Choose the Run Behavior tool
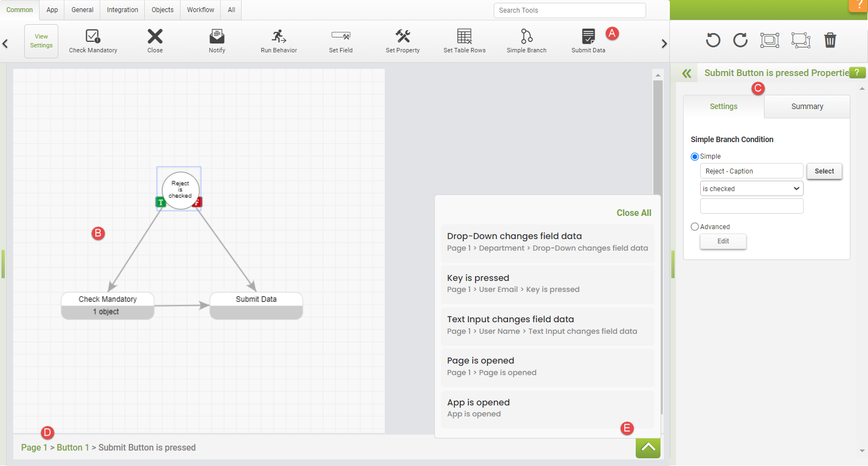Image resolution: width=868 pixels, height=466 pixels. pyautogui.click(x=279, y=37)
